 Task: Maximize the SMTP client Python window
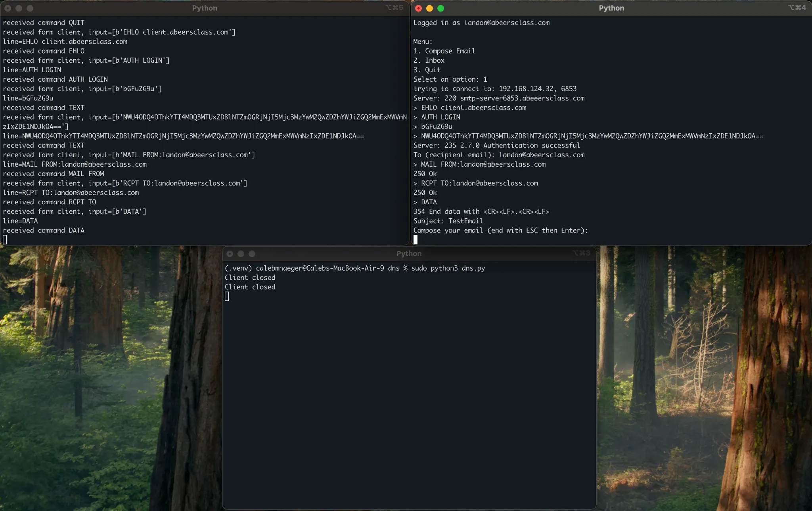click(440, 8)
